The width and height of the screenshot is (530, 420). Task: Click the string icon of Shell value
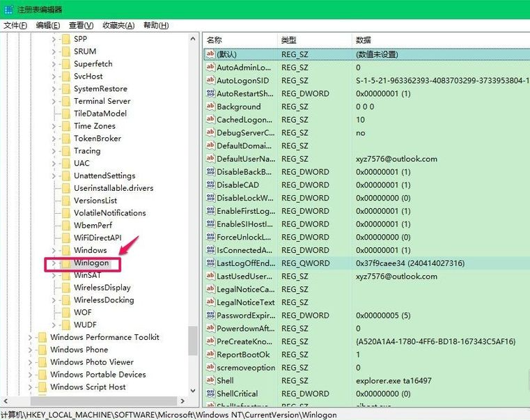(210, 380)
